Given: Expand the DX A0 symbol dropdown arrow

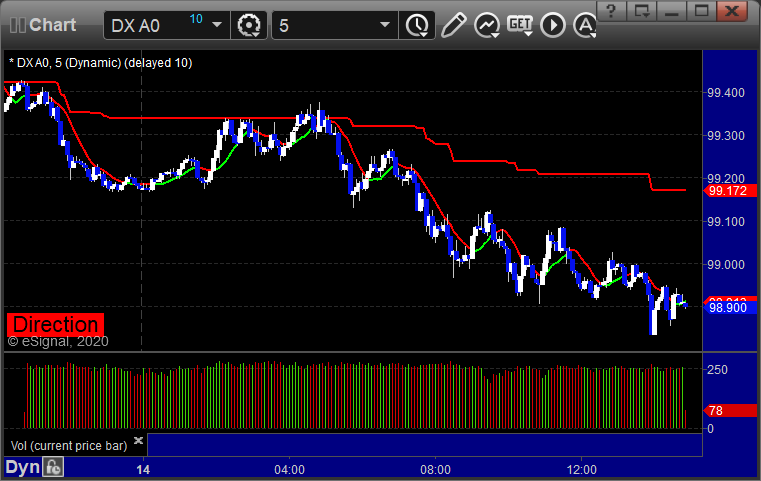Looking at the screenshot, I should [x=217, y=25].
